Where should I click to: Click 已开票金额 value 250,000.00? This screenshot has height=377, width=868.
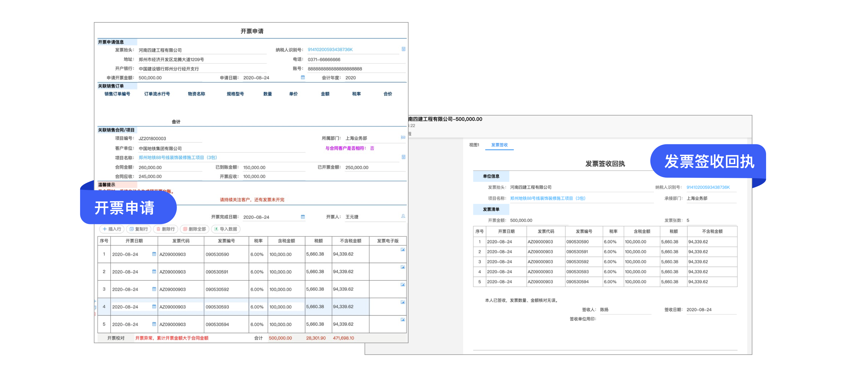(x=357, y=167)
